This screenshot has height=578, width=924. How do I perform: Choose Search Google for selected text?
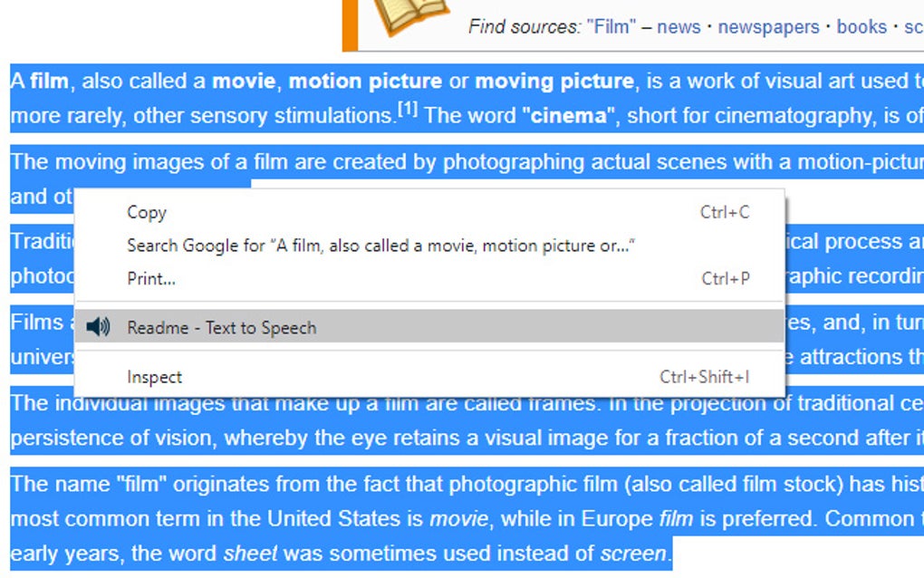[380, 246]
